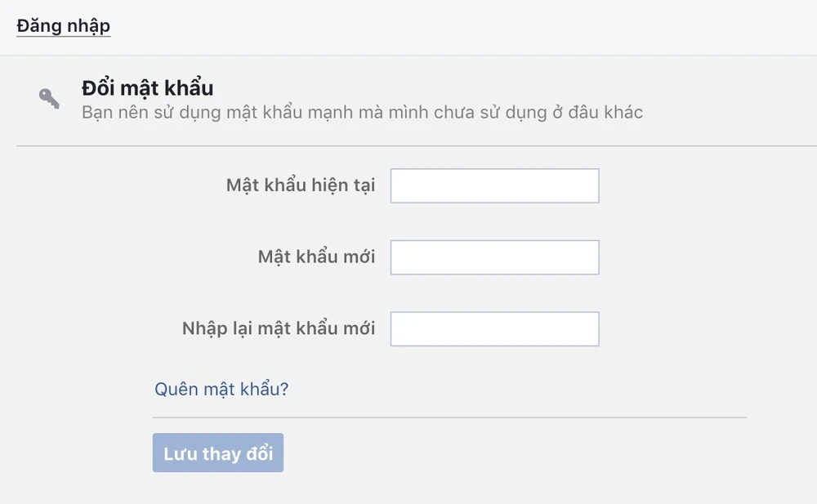The height and width of the screenshot is (504, 817).
Task: Click the underline beneath Đăng nhập
Action: pos(63,37)
